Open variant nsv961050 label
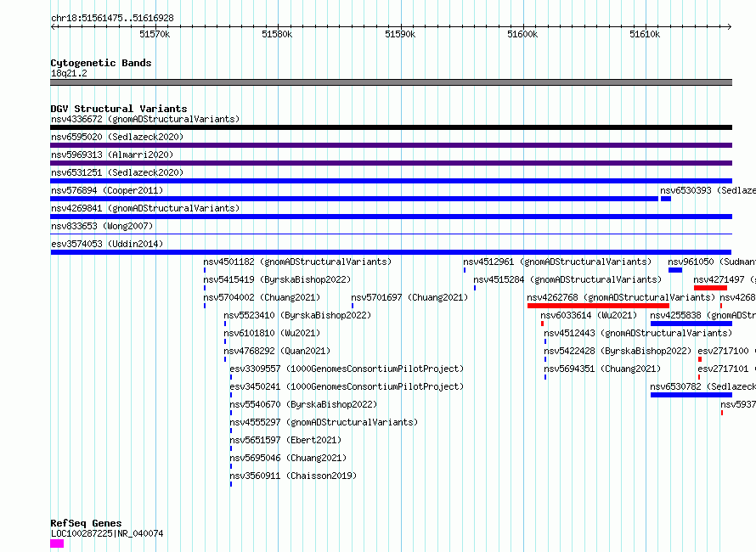This screenshot has height=552, width=756. click(712, 262)
